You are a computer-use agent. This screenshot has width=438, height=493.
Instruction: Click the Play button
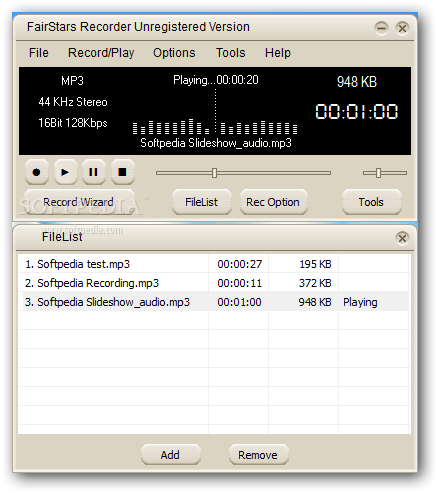click(65, 172)
